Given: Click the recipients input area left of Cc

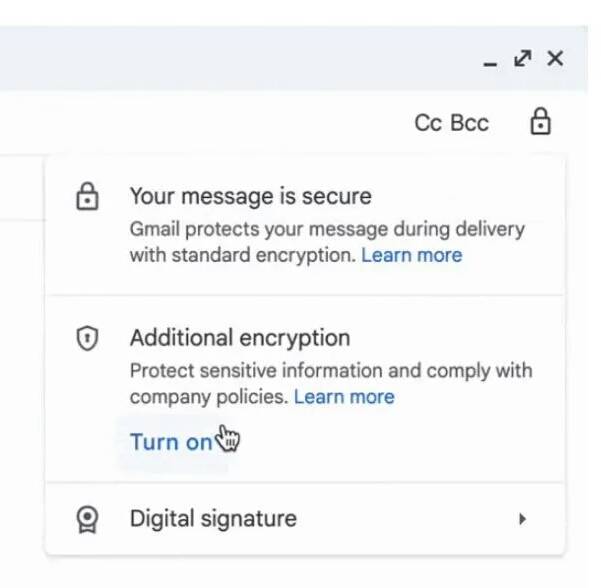Looking at the screenshot, I should pos(200,123).
